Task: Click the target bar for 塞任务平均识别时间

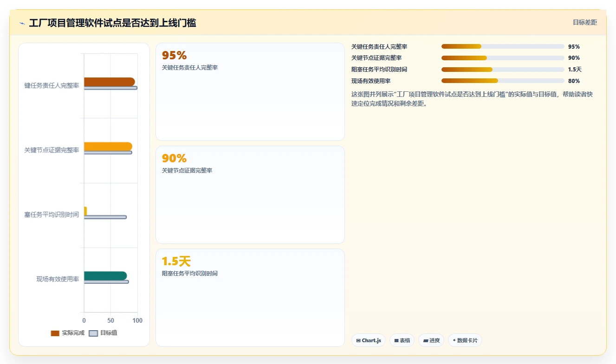Action: (105, 217)
